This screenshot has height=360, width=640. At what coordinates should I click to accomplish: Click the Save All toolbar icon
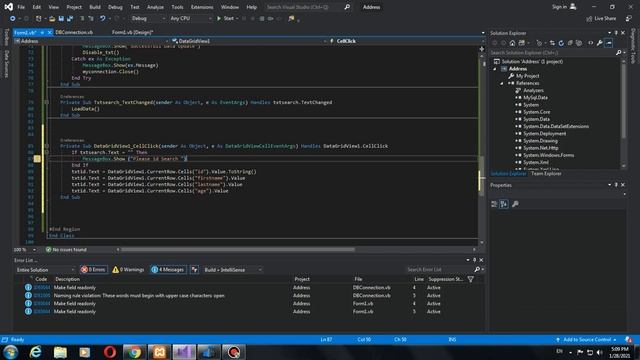point(70,19)
